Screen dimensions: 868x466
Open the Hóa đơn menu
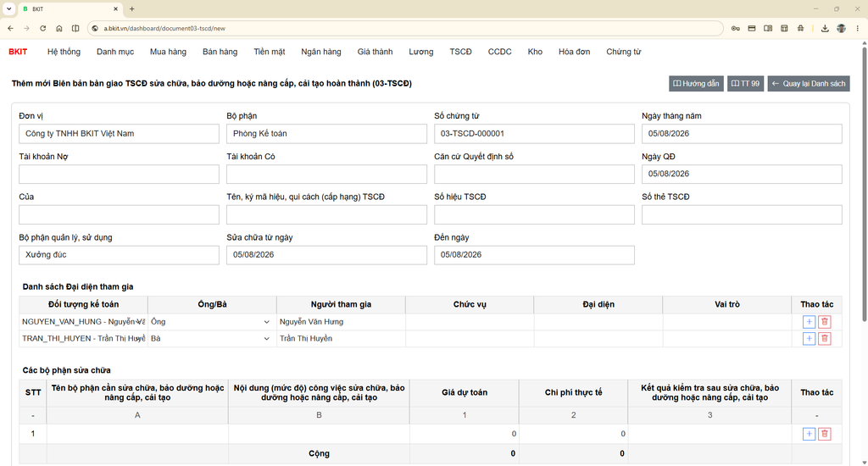coord(574,52)
